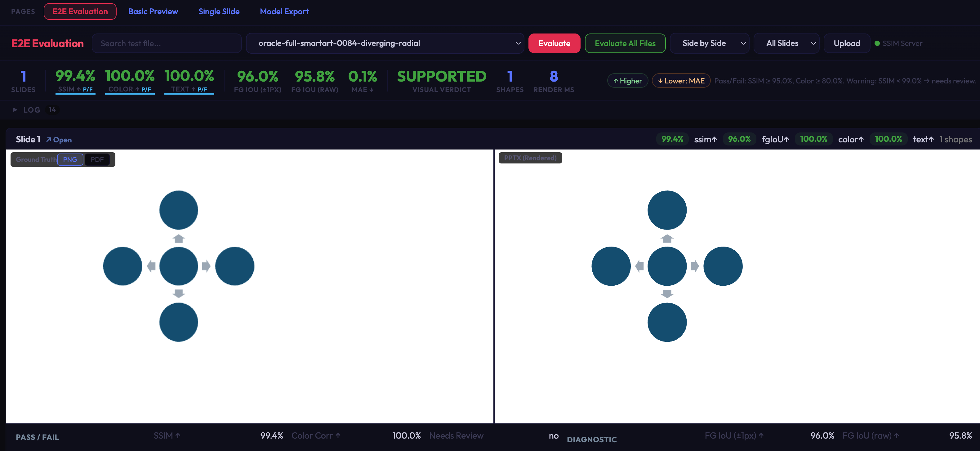Sort by COLOR P/F metric
Screen dimensions: 980x451
click(130, 89)
